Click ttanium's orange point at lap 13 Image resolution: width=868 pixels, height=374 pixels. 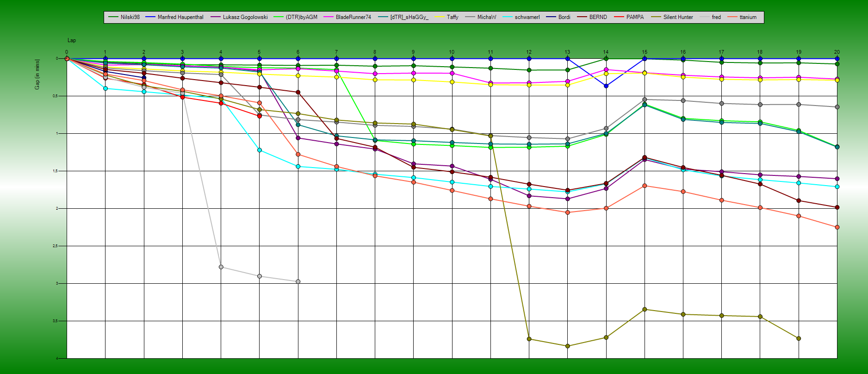coord(568,212)
